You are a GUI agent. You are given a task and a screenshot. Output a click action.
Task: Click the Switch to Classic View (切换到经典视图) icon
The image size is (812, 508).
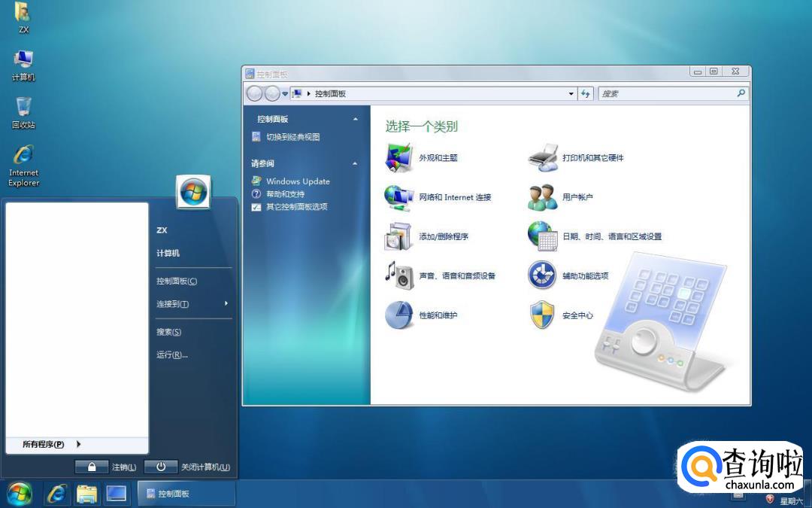(256, 137)
